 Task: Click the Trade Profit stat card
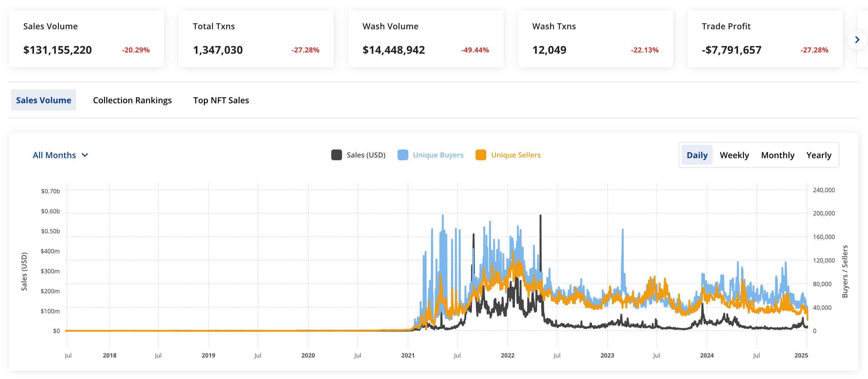click(x=765, y=39)
